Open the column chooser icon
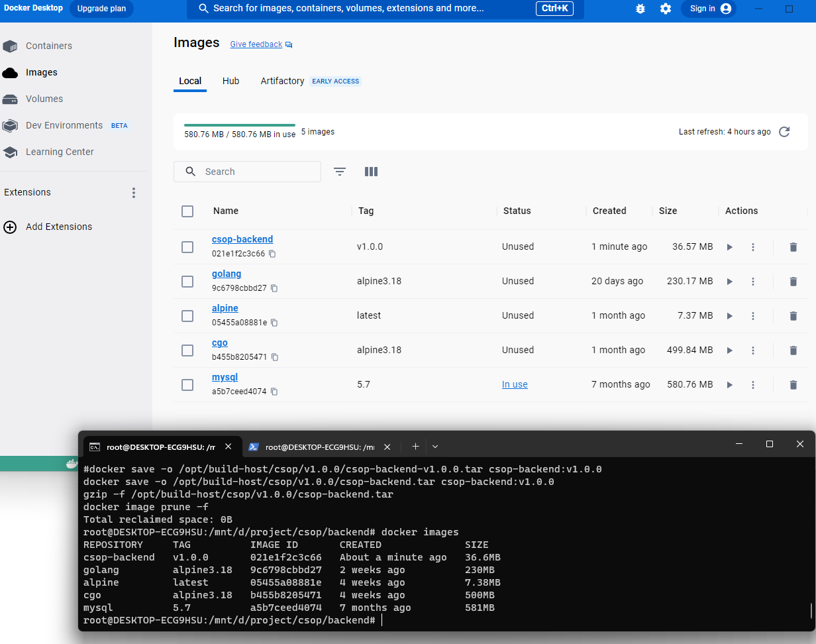 [x=371, y=172]
